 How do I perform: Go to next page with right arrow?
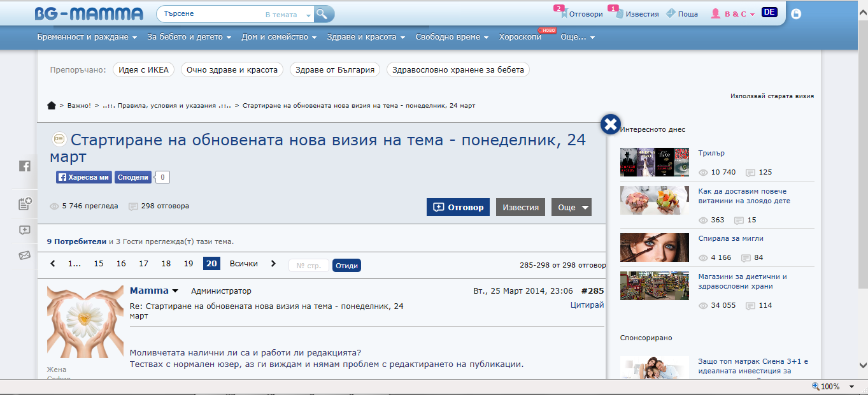coord(273,264)
